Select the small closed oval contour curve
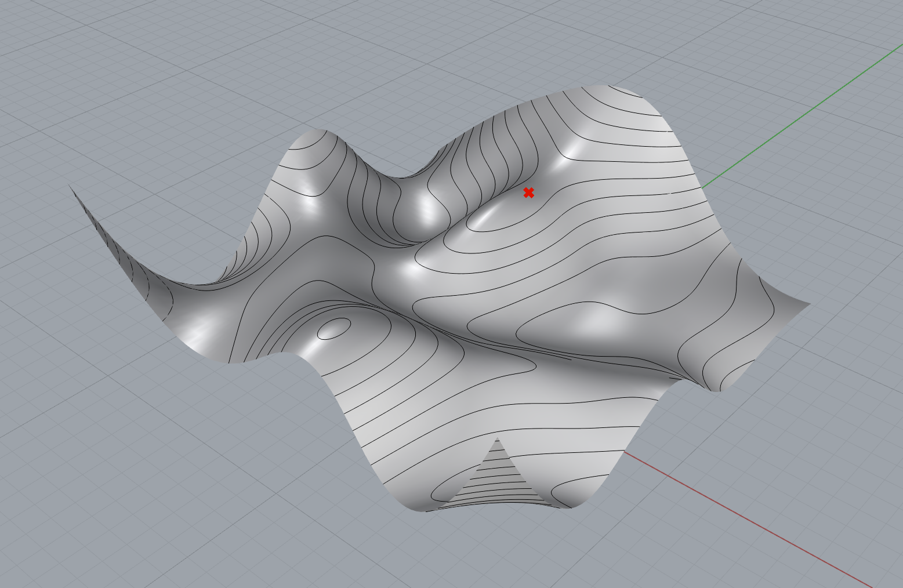 [334, 329]
